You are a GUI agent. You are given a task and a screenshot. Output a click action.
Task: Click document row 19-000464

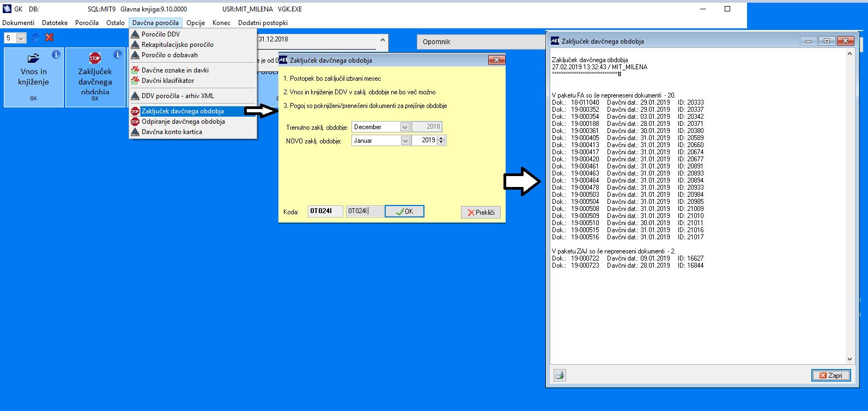[x=628, y=180]
